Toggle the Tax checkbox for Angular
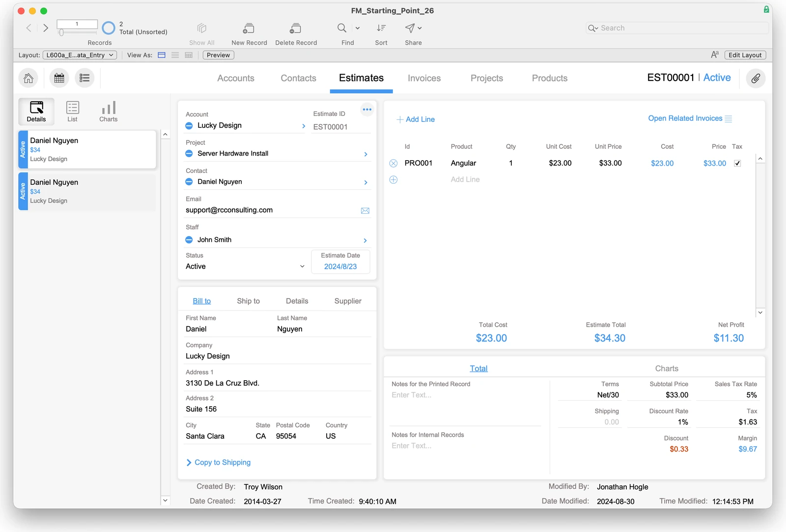The image size is (786, 532). (x=737, y=164)
